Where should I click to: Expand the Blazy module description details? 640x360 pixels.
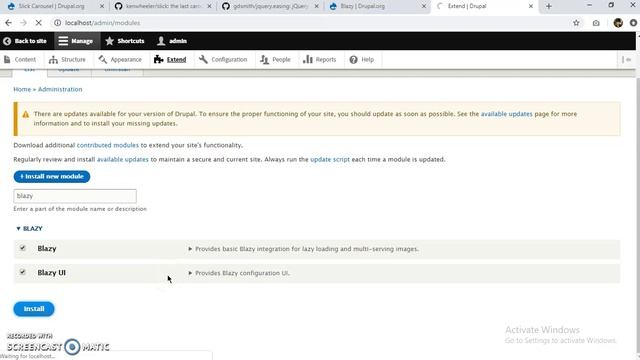(303, 249)
